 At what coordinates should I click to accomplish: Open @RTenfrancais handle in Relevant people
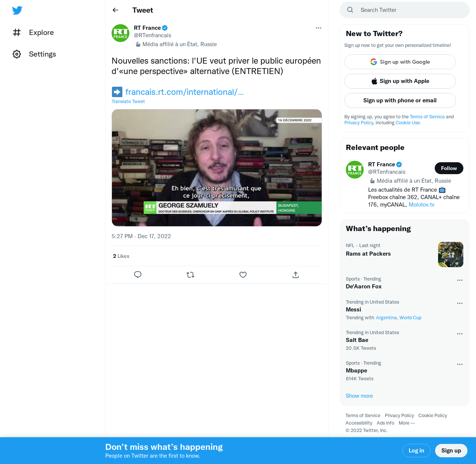pos(387,172)
